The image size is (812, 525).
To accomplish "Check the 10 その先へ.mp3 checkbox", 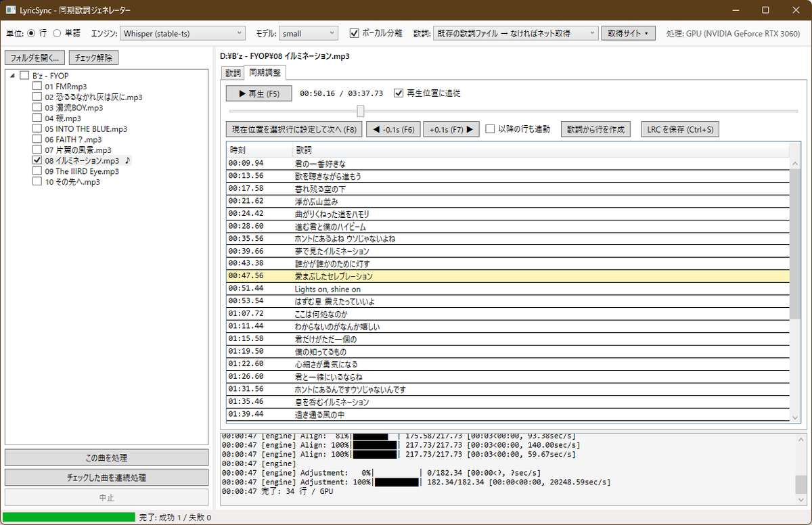I will tap(38, 182).
